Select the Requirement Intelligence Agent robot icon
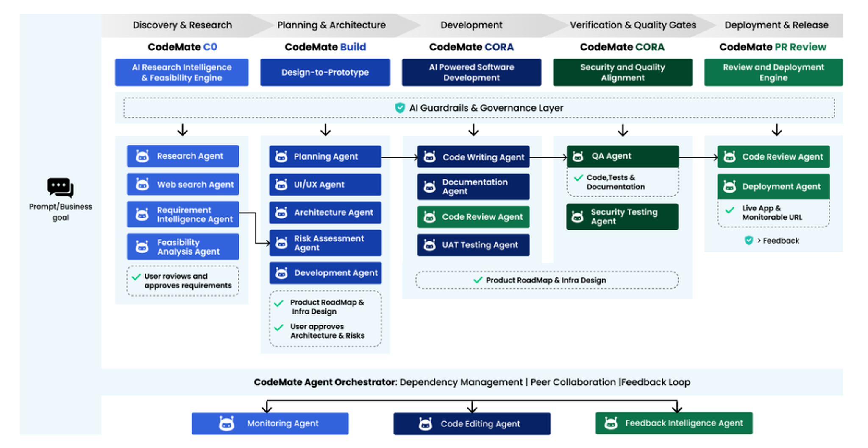 coord(142,214)
